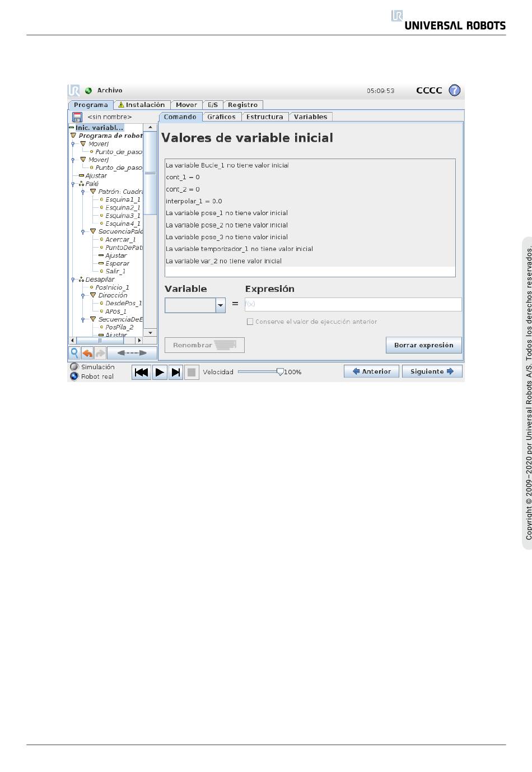Viewport: 532px width, 772px height.
Task: Collapse the second MoverJ node
Action: pos(83,160)
